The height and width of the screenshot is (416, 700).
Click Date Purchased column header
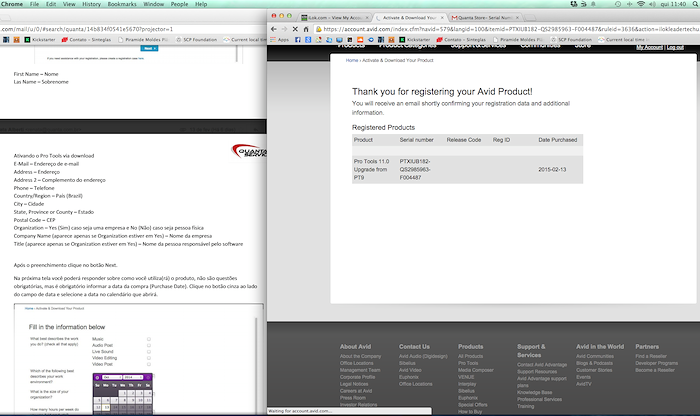(558, 140)
